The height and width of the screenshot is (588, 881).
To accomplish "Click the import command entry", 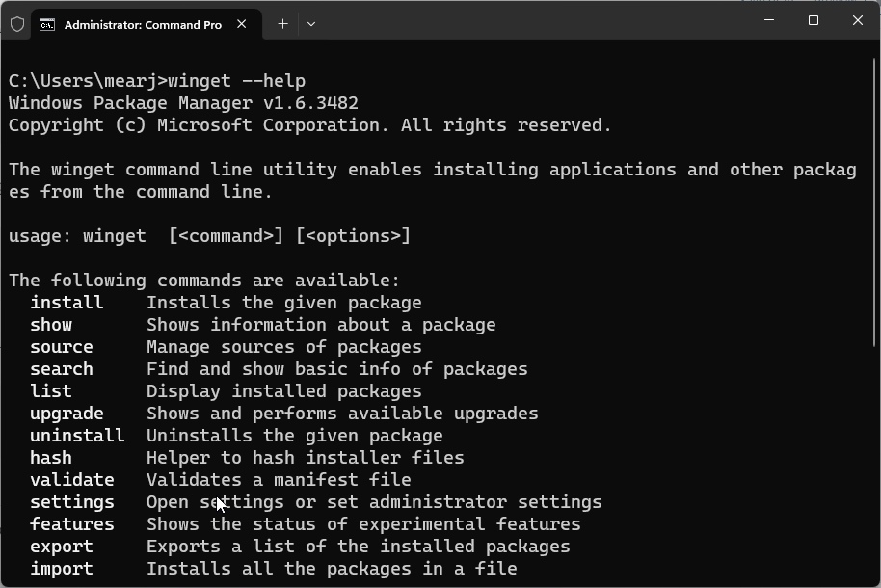I will [61, 568].
